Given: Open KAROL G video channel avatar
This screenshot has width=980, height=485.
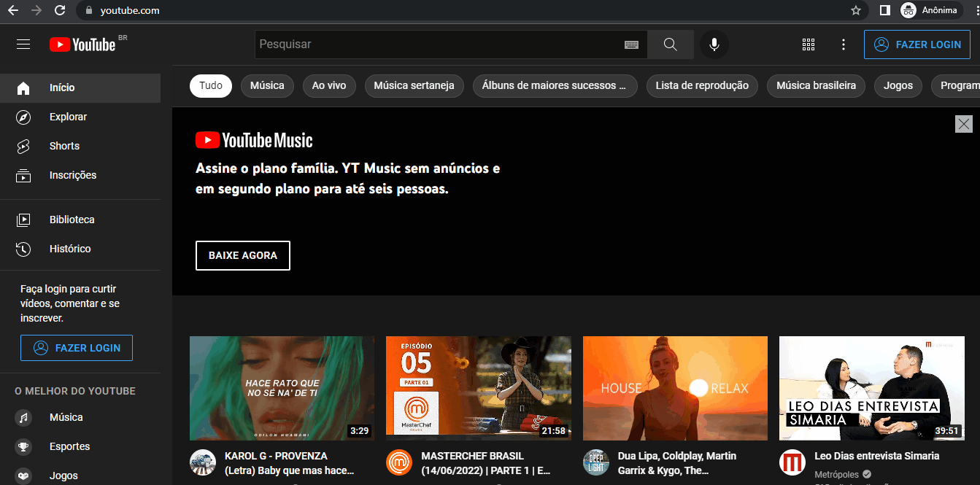Looking at the screenshot, I should tap(203, 462).
